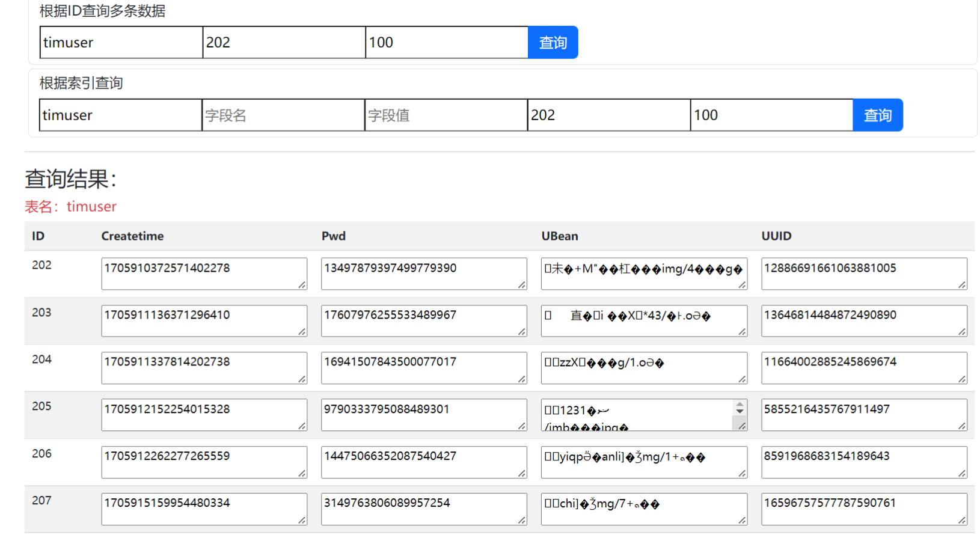The image size is (980, 535).
Task: Click the 100 field in the index query row
Action: [x=771, y=115]
